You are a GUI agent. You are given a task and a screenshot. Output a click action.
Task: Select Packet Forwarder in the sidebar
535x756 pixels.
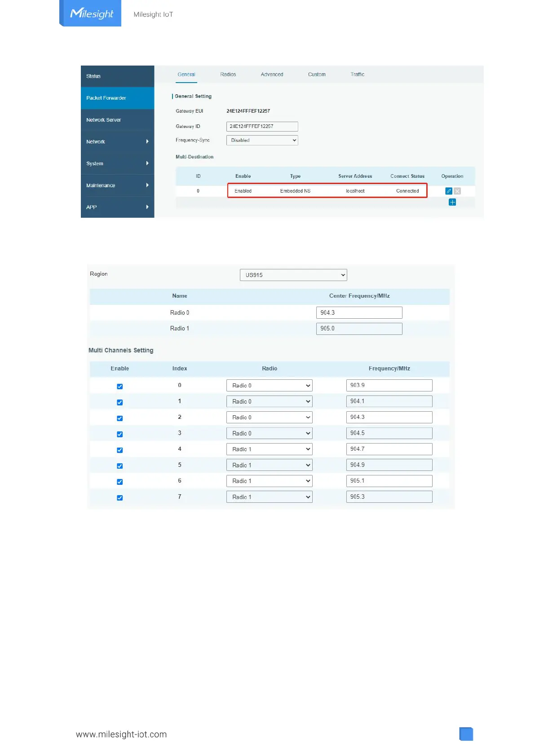click(x=117, y=98)
